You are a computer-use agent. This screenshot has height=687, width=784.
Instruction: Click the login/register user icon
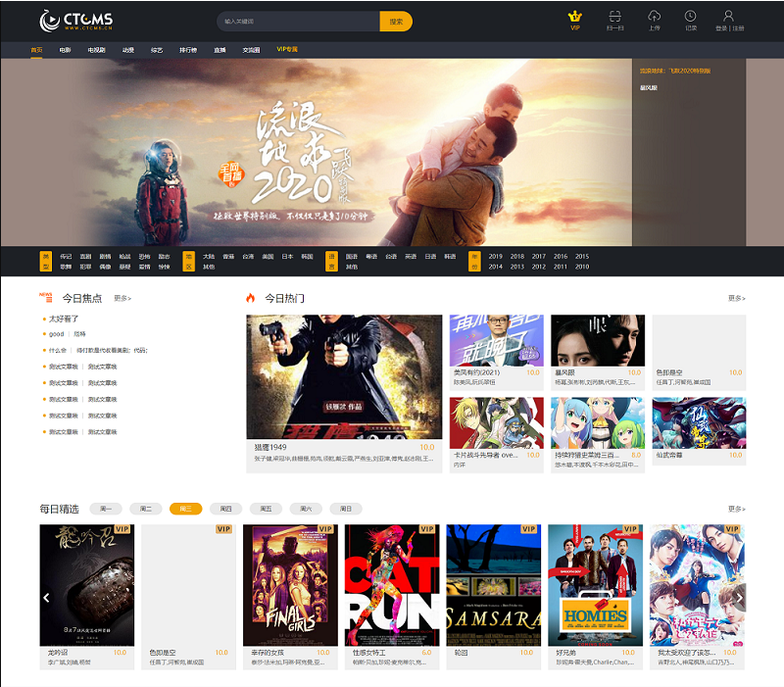pos(728,17)
